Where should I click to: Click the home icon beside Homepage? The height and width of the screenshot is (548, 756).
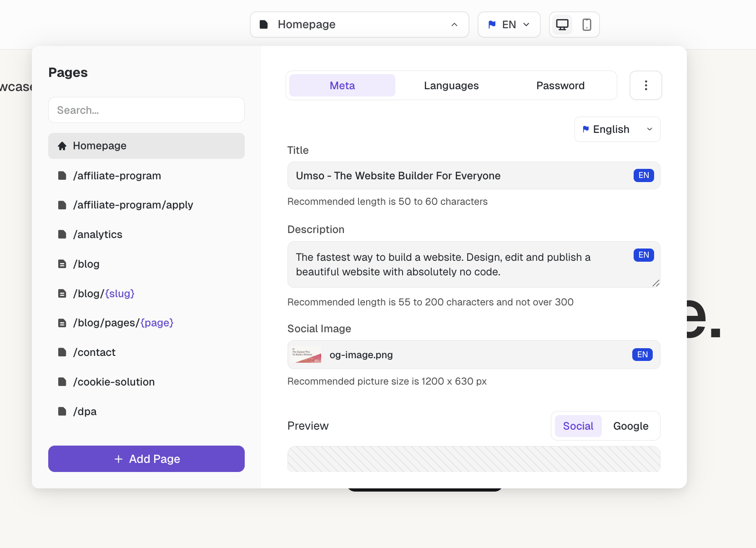62,146
